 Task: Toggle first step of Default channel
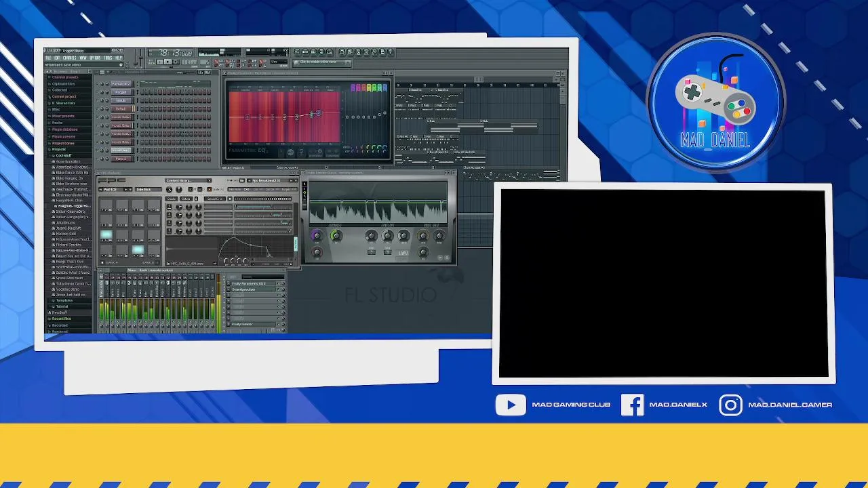click(142, 109)
